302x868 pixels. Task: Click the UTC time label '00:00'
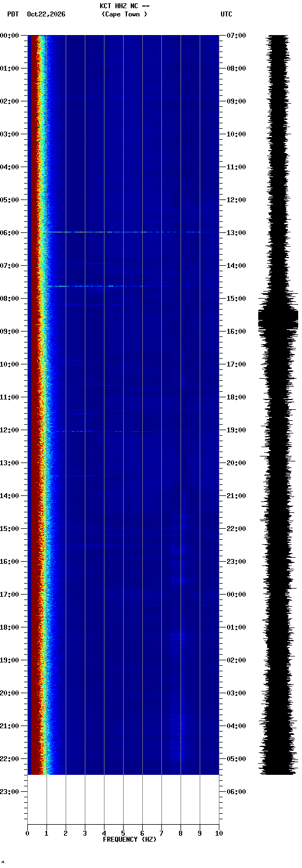coord(236,595)
